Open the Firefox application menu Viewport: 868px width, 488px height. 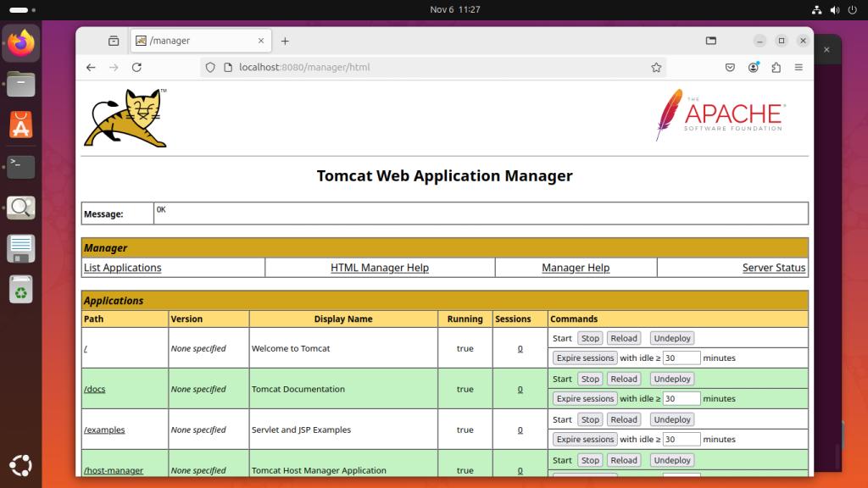click(x=798, y=67)
